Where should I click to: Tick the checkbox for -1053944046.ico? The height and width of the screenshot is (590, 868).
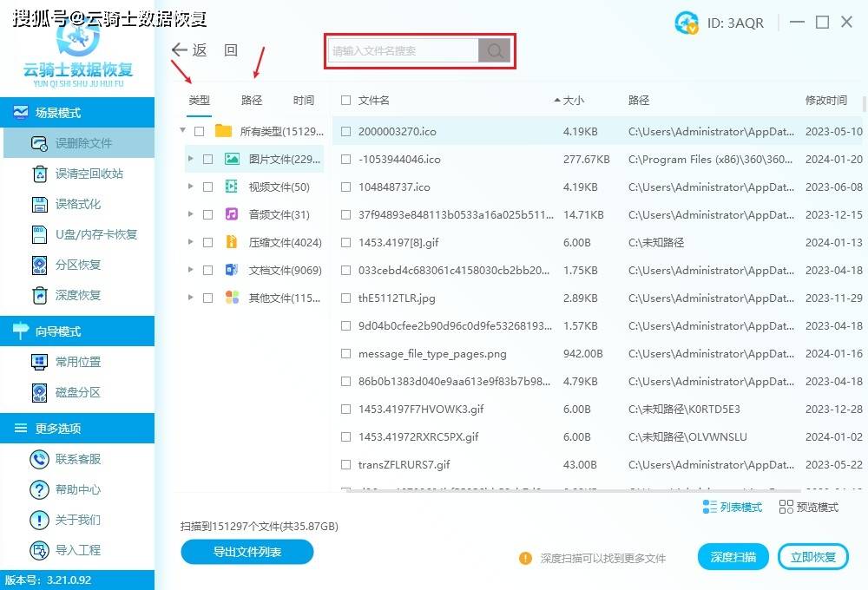tap(346, 160)
